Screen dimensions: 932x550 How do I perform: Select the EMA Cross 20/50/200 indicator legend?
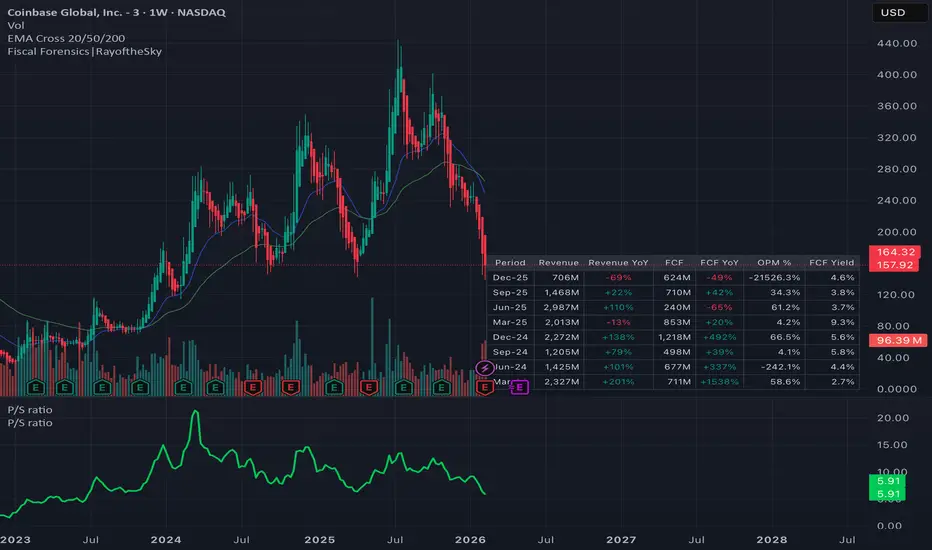click(x=66, y=38)
